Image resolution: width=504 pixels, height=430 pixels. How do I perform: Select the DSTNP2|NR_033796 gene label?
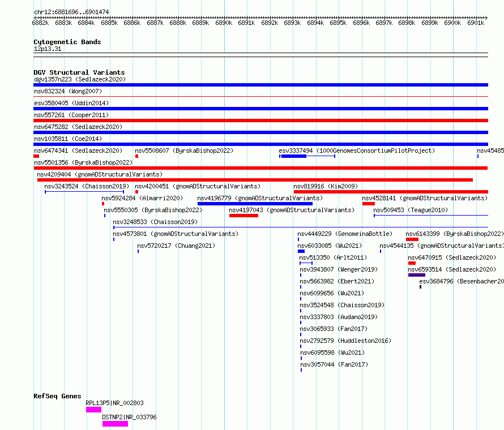pyautogui.click(x=129, y=417)
